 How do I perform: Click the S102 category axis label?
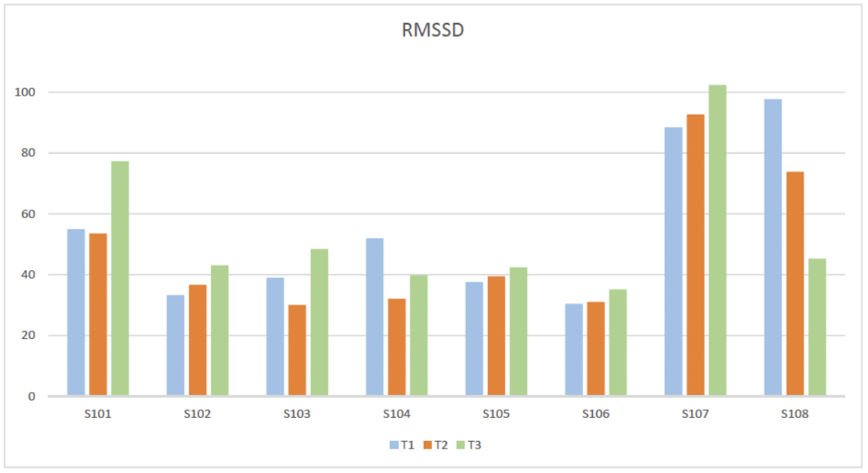coord(197,414)
